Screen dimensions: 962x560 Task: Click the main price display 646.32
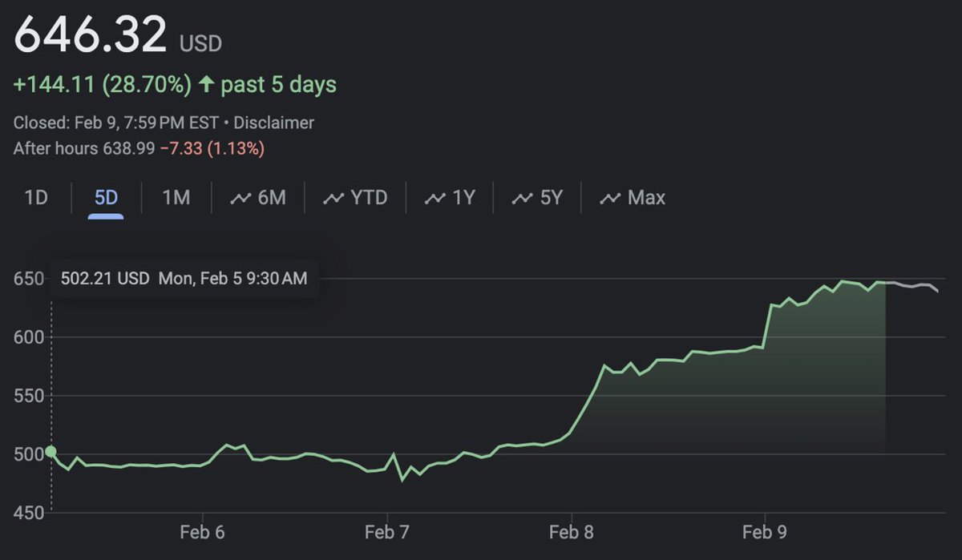(x=93, y=34)
